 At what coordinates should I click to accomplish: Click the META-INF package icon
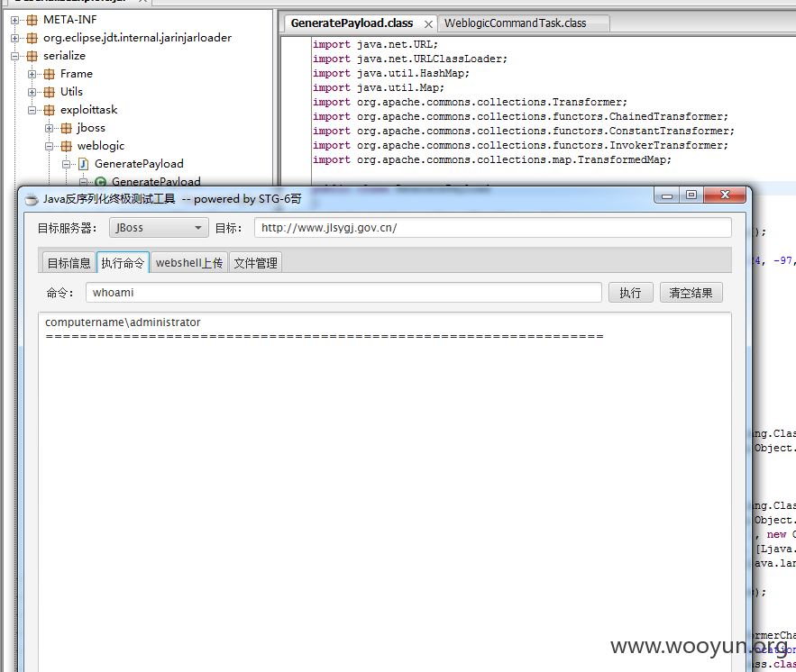(x=32, y=20)
